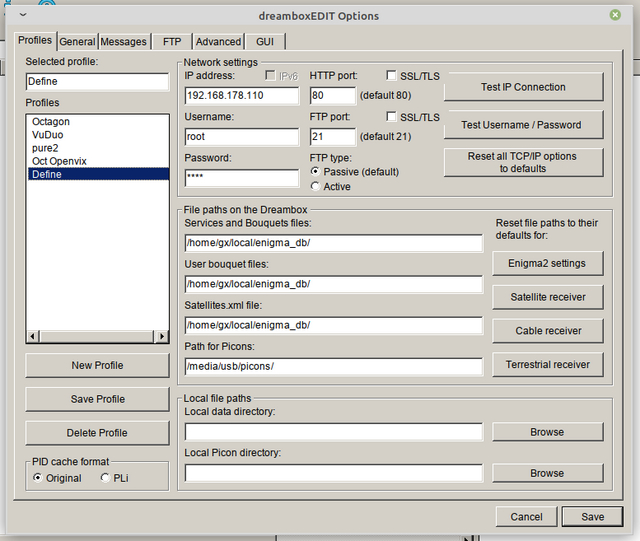Select the Oct Openvix profile

98,161
